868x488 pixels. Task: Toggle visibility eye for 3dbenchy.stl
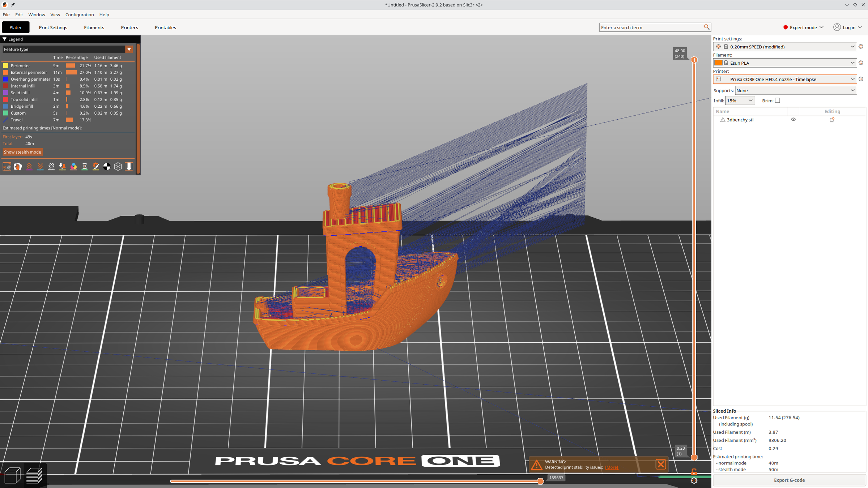793,120
